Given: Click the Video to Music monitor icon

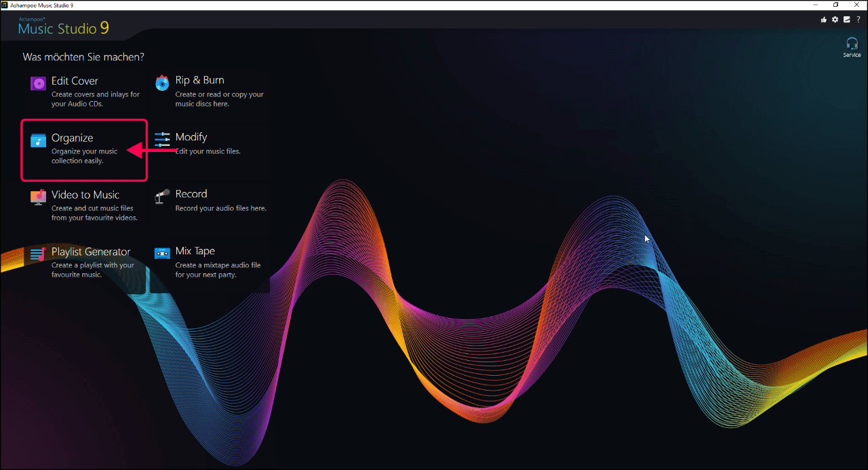Looking at the screenshot, I should 38,197.
